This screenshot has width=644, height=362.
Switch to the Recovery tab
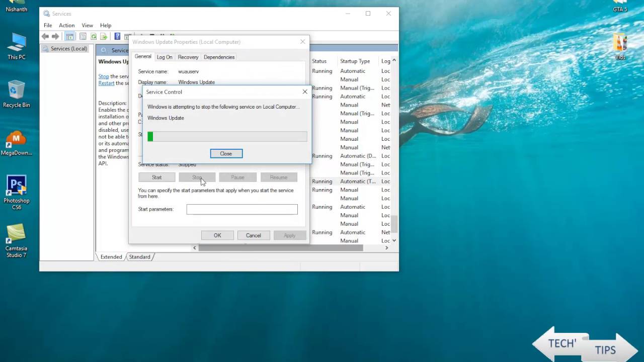188,57
